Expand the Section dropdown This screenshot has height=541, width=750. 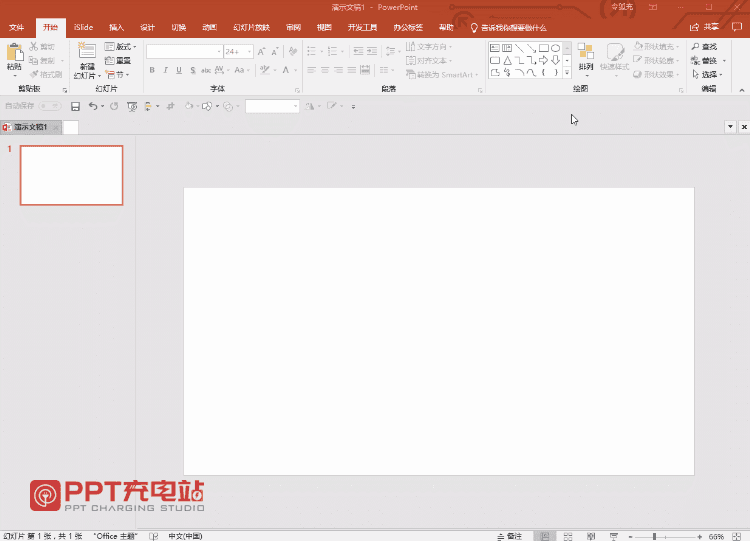[117, 75]
